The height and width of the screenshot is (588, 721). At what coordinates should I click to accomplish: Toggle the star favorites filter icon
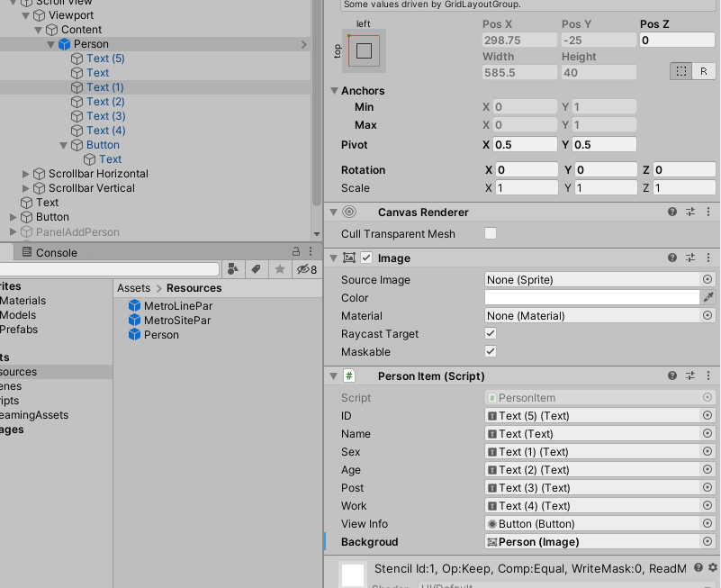pos(280,268)
